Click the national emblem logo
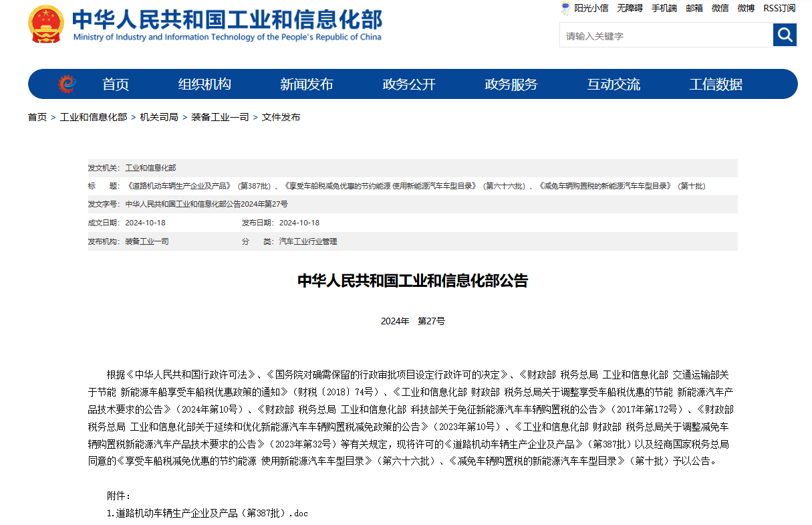The height and width of the screenshot is (525, 812). (46, 25)
